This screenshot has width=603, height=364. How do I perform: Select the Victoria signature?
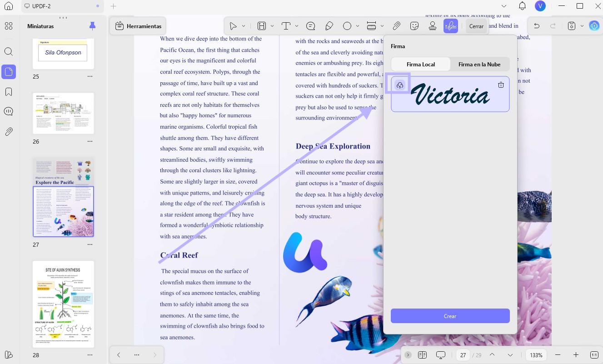[x=450, y=94]
